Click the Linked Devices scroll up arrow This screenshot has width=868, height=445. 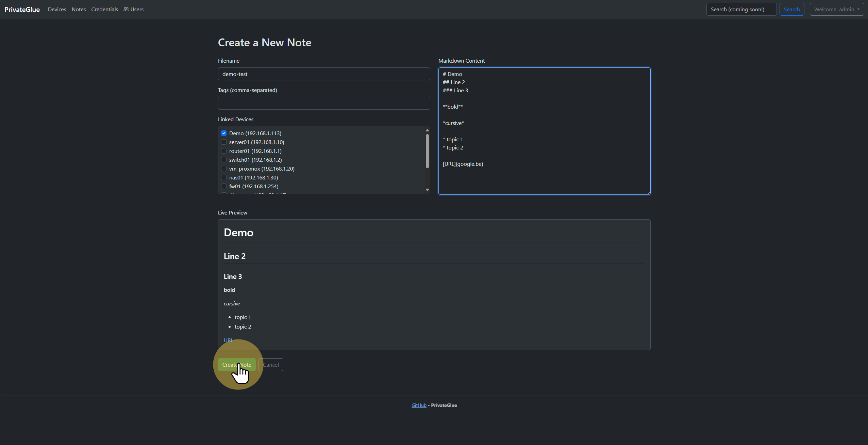[x=427, y=130]
